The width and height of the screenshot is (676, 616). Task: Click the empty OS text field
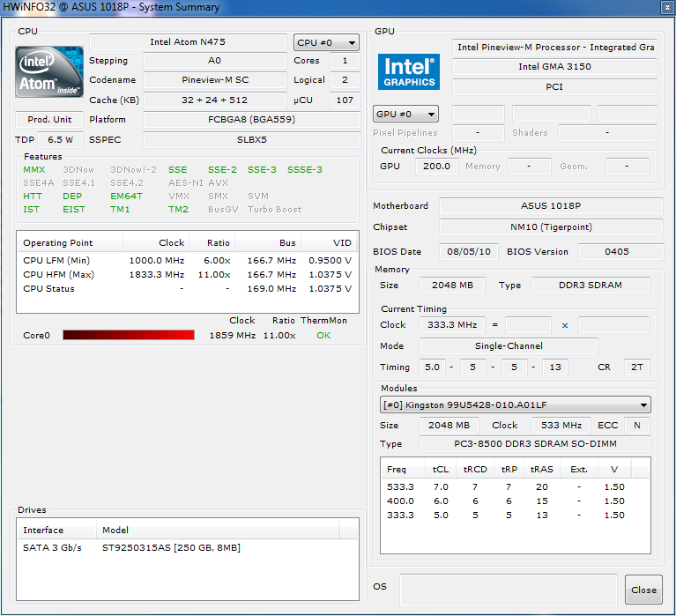[x=509, y=590]
